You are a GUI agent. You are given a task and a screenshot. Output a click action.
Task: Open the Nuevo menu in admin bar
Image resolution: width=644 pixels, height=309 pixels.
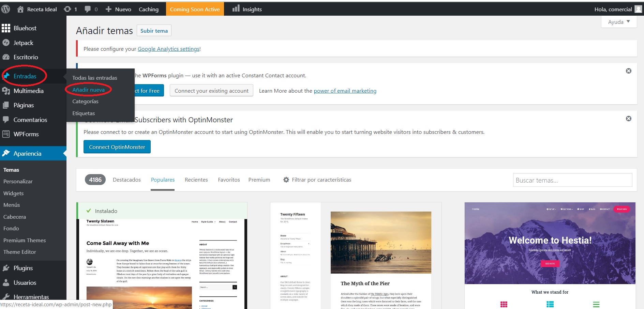point(119,9)
